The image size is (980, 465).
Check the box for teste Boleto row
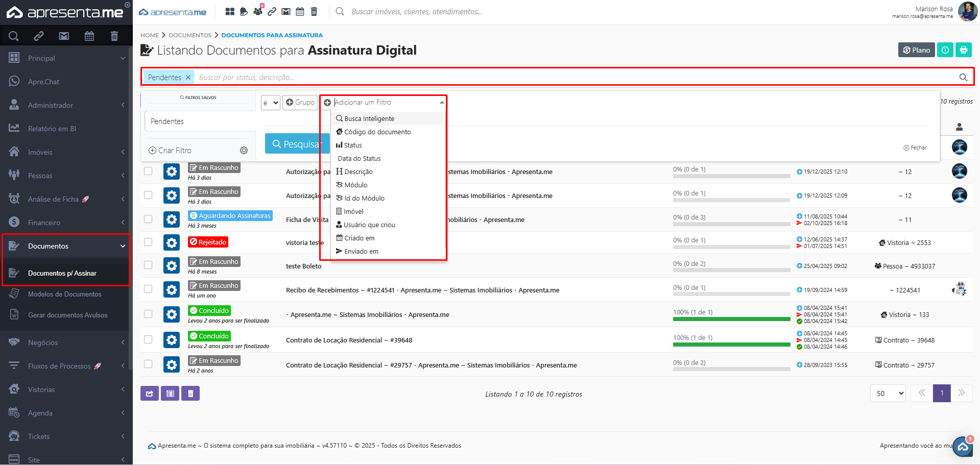[x=148, y=265]
